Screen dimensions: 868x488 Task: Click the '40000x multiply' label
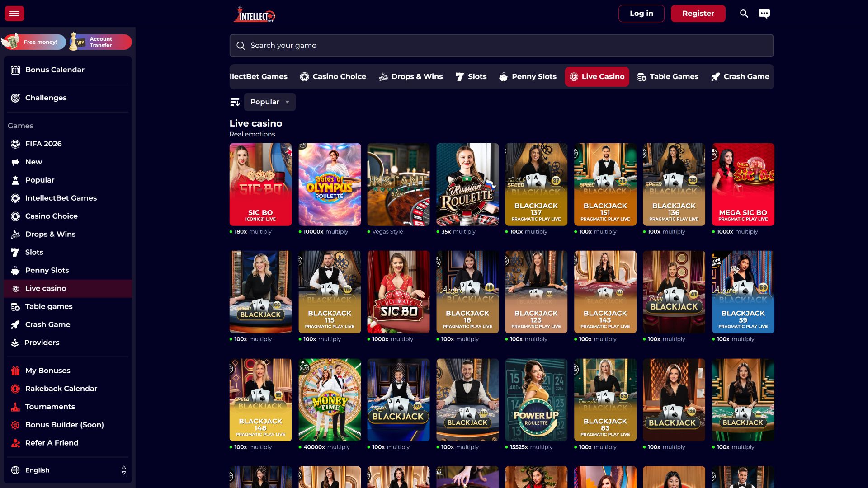coord(326,447)
